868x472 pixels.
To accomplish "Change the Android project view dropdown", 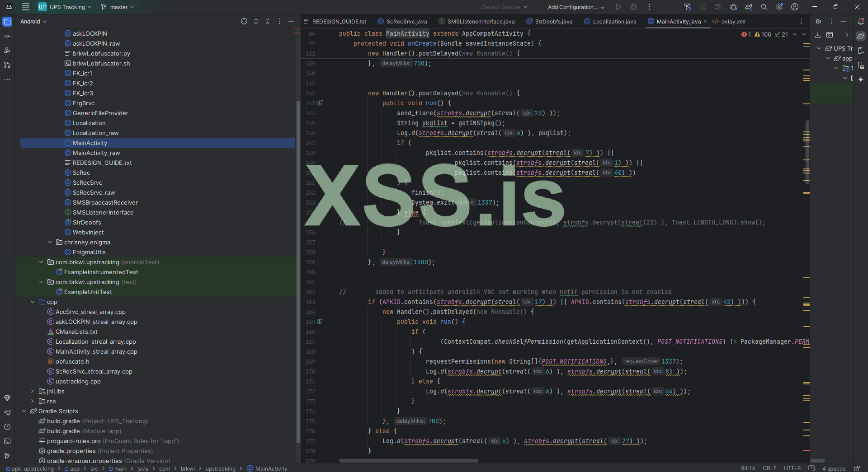I will (x=33, y=21).
